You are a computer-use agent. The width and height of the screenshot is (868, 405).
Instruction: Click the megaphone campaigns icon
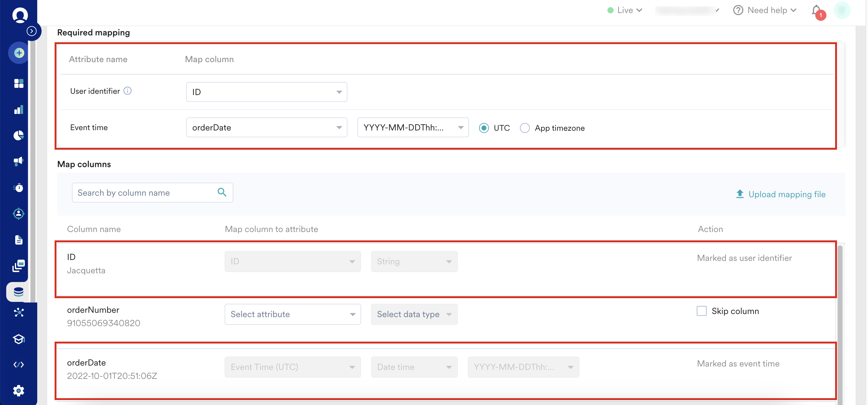pos(19,161)
